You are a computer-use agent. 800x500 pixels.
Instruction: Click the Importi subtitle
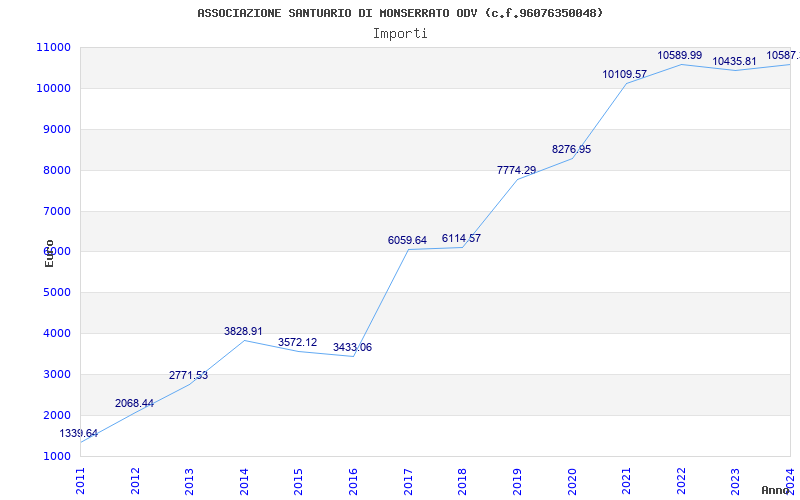tap(400, 34)
